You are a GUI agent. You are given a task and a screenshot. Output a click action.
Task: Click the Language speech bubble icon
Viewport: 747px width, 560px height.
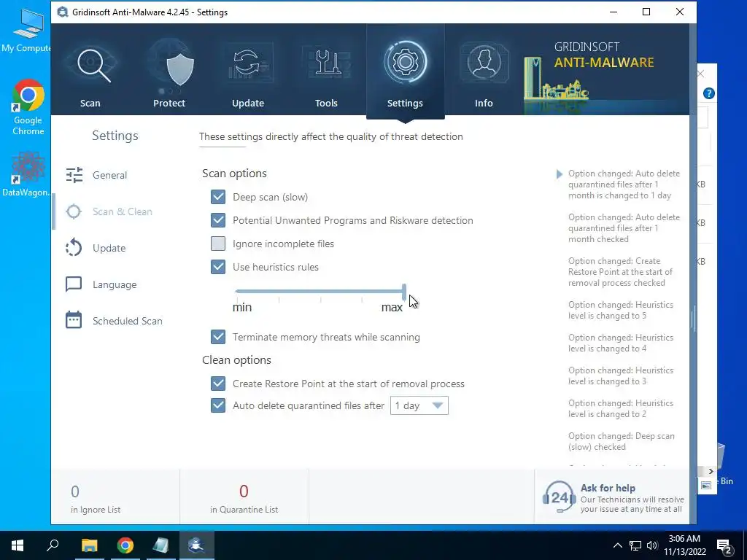click(74, 284)
